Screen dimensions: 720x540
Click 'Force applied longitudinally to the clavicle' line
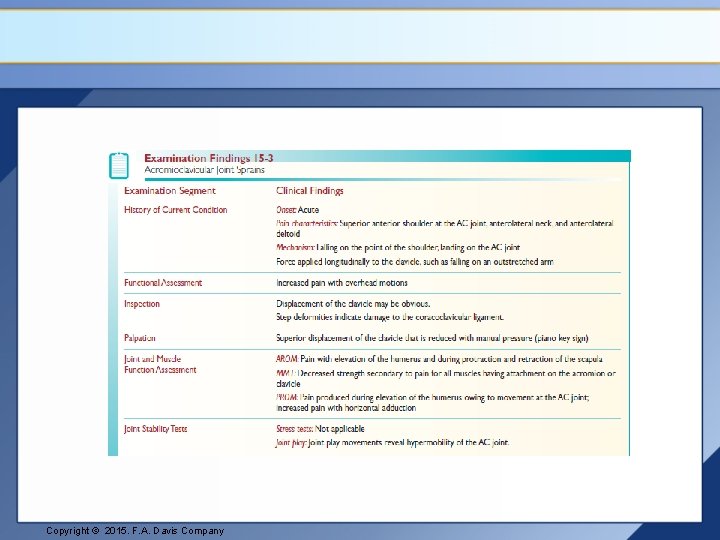point(415,262)
